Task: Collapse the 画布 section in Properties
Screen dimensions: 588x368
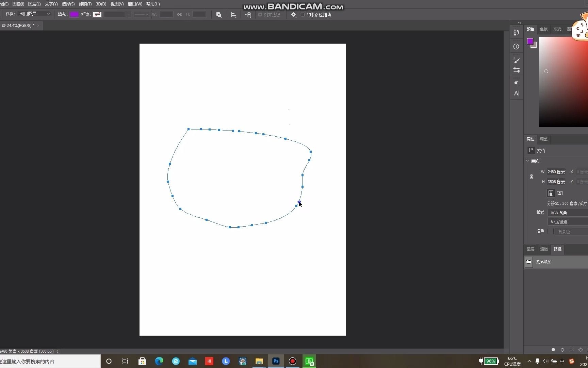Action: [x=528, y=161]
